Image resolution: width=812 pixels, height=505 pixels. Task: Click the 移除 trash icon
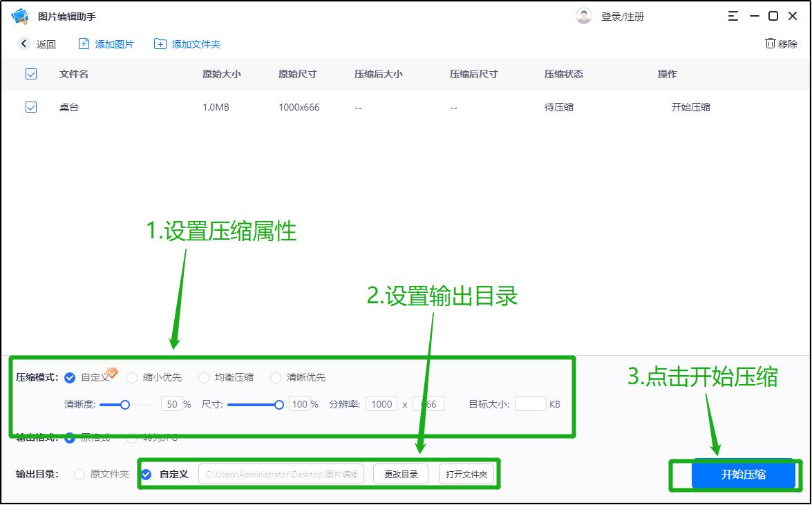click(x=771, y=43)
